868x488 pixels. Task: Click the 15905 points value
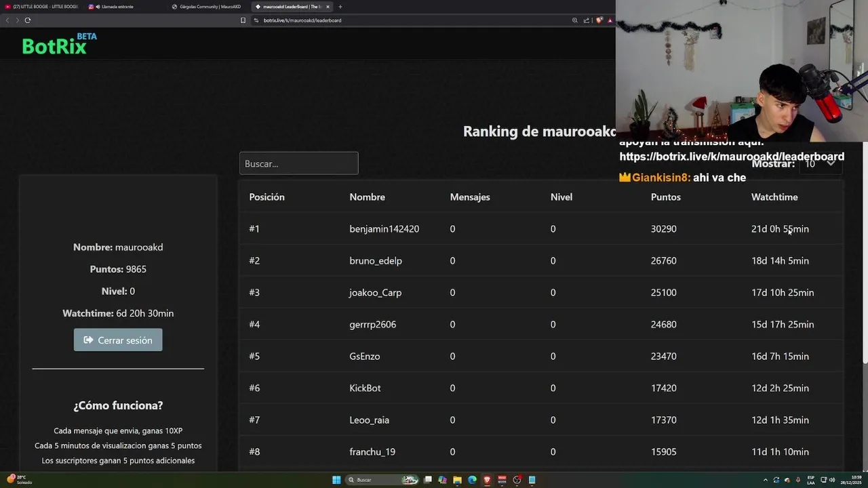click(663, 452)
